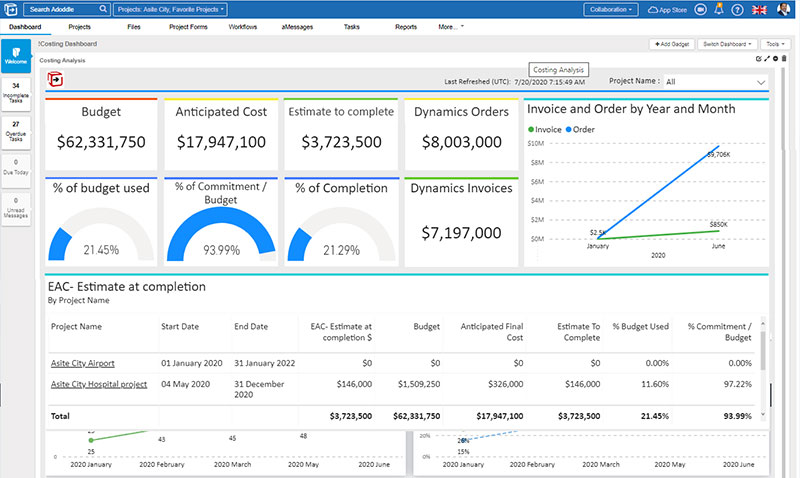Open the 34 Incomplete Tasks tile
This screenshot has height=478, width=800.
16,93
